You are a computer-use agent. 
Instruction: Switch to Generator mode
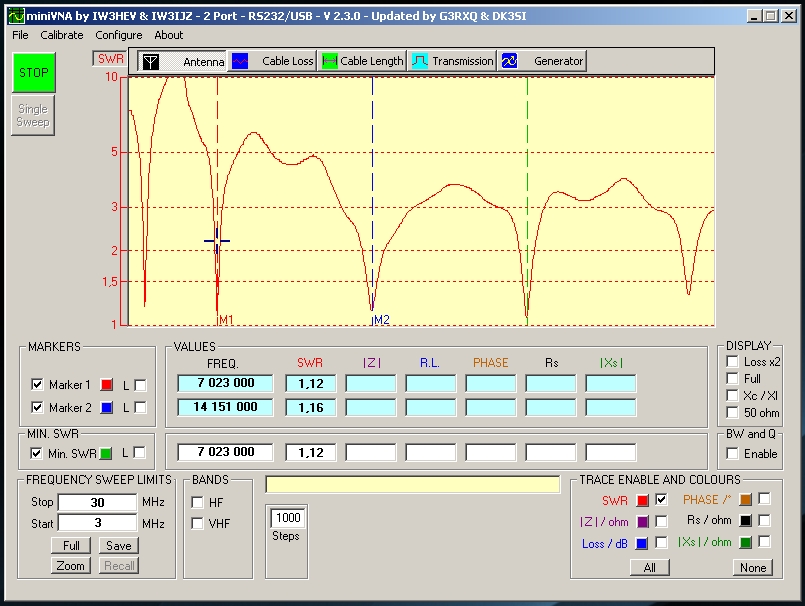[x=542, y=61]
